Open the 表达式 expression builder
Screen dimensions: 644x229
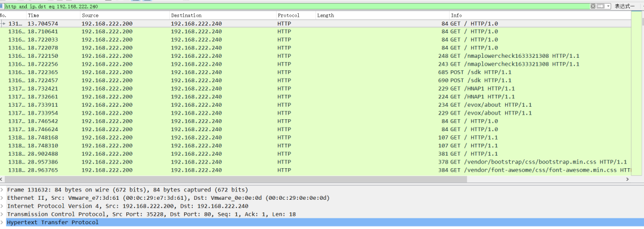pos(624,7)
